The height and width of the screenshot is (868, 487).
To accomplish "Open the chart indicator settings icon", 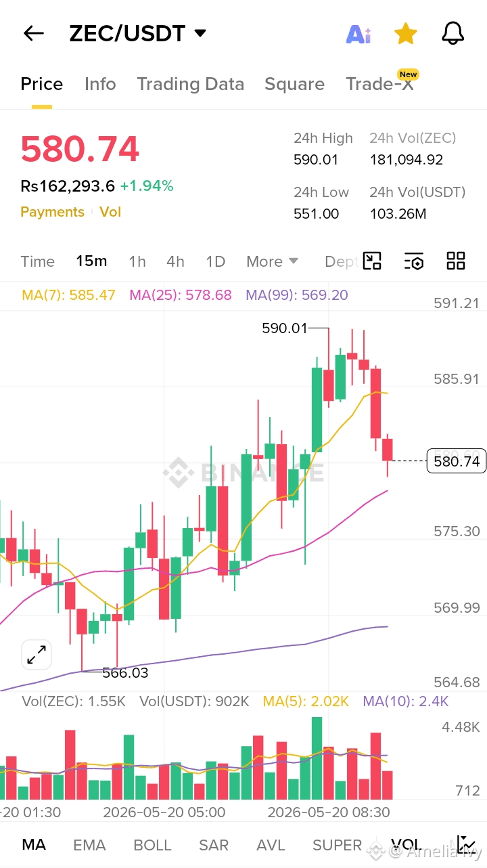I will [414, 261].
